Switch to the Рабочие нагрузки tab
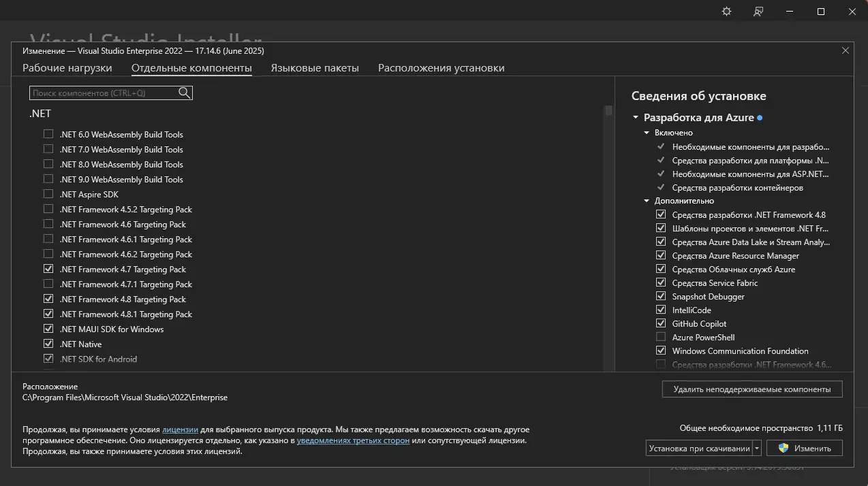 click(67, 68)
